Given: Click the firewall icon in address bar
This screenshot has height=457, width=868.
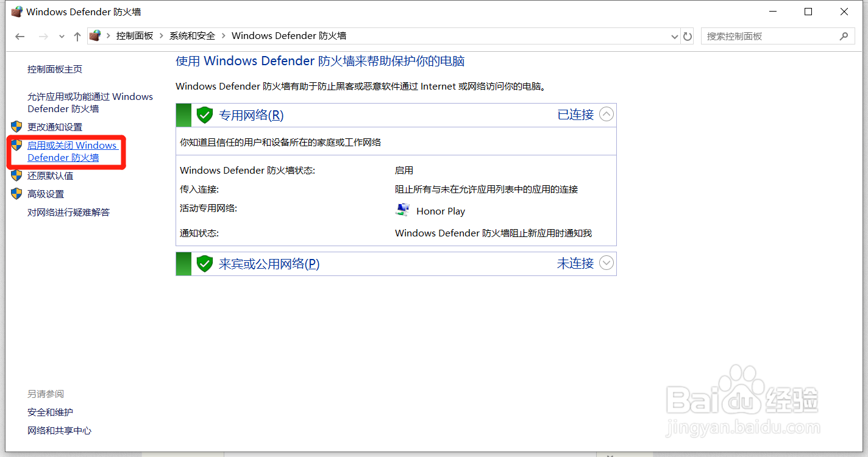Looking at the screenshot, I should point(94,36).
